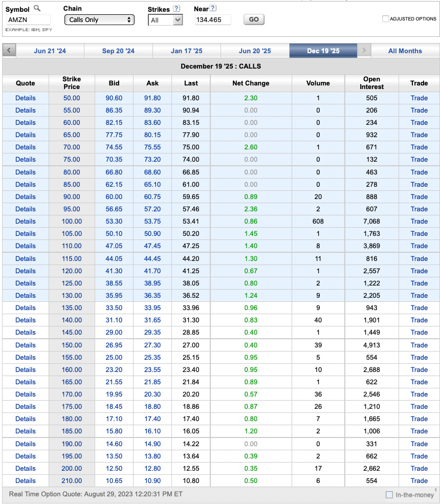Screen dimensions: 440x504
Task: Click the 120.00 strike price link
Action: pyautogui.click(x=72, y=271)
